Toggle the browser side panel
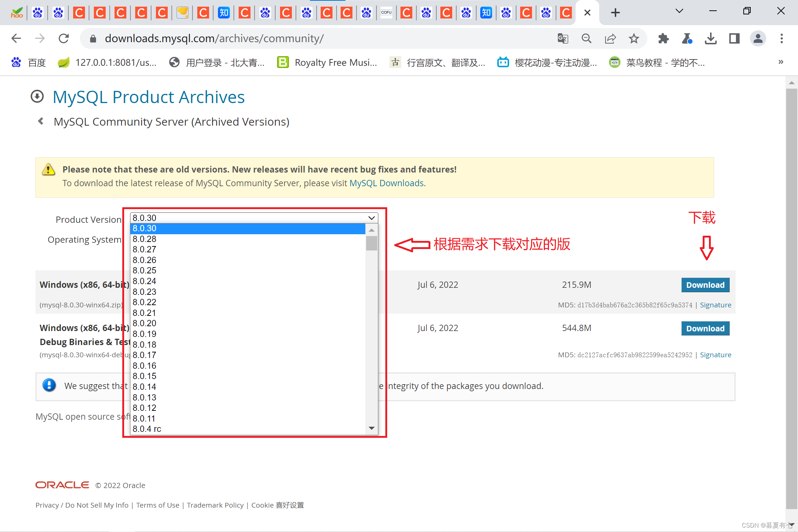 (x=734, y=38)
